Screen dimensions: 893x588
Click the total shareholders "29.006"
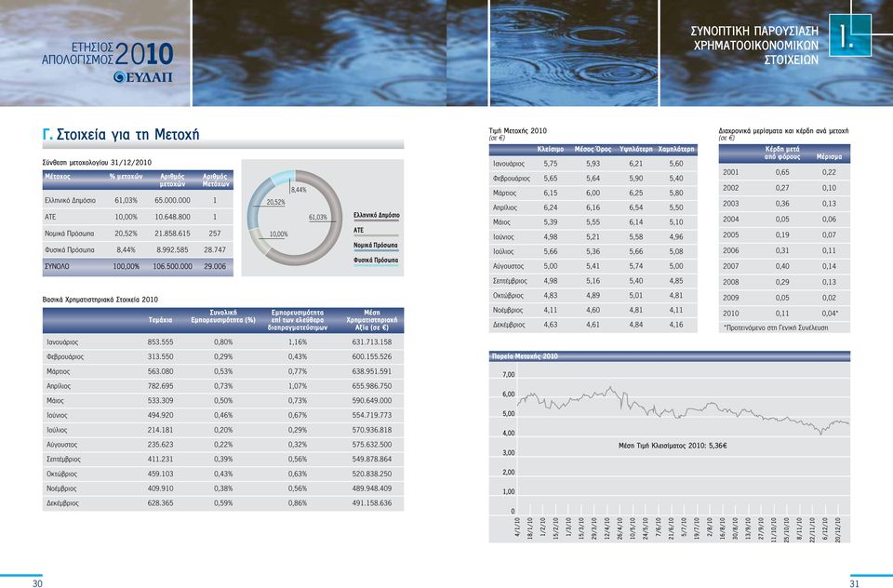click(215, 267)
